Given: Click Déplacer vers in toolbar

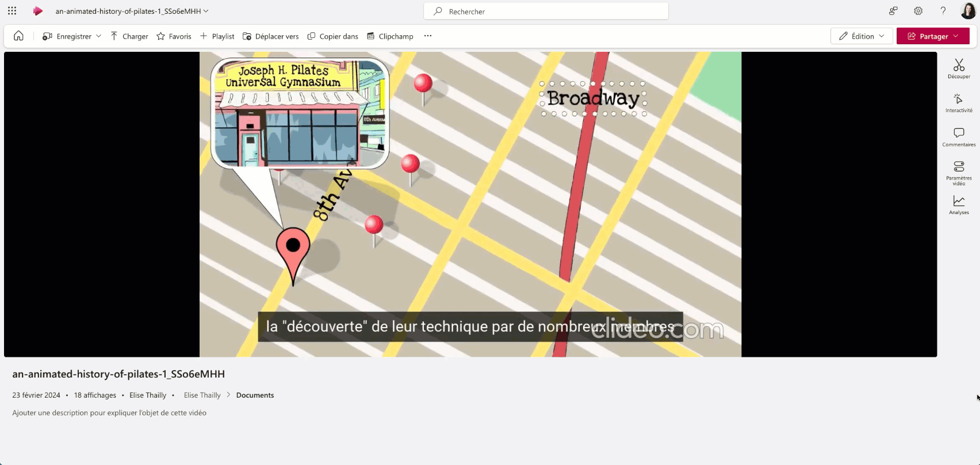Looking at the screenshot, I should pos(270,36).
